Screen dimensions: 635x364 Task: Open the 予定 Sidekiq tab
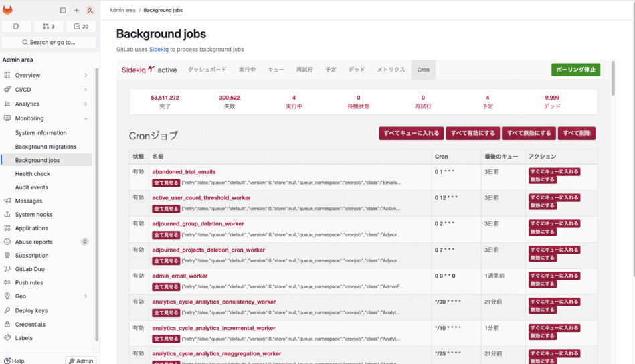(x=331, y=70)
